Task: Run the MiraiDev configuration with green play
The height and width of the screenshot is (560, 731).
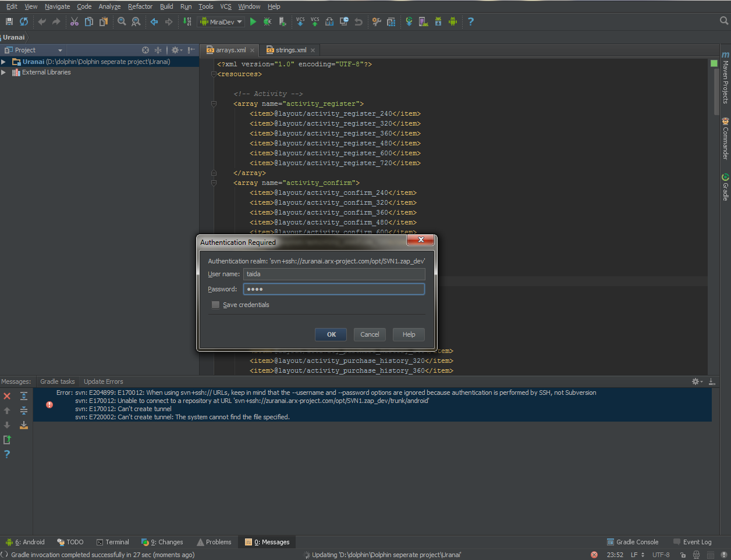Action: (253, 22)
